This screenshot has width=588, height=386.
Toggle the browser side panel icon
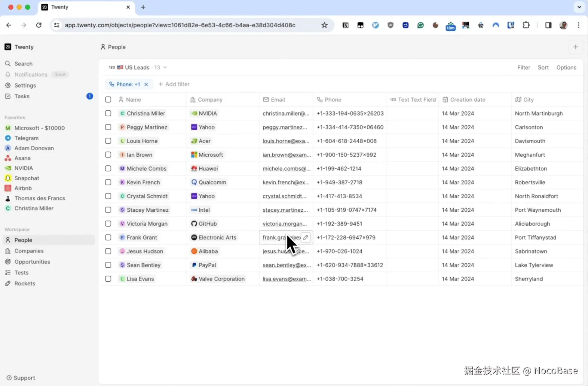(x=548, y=25)
